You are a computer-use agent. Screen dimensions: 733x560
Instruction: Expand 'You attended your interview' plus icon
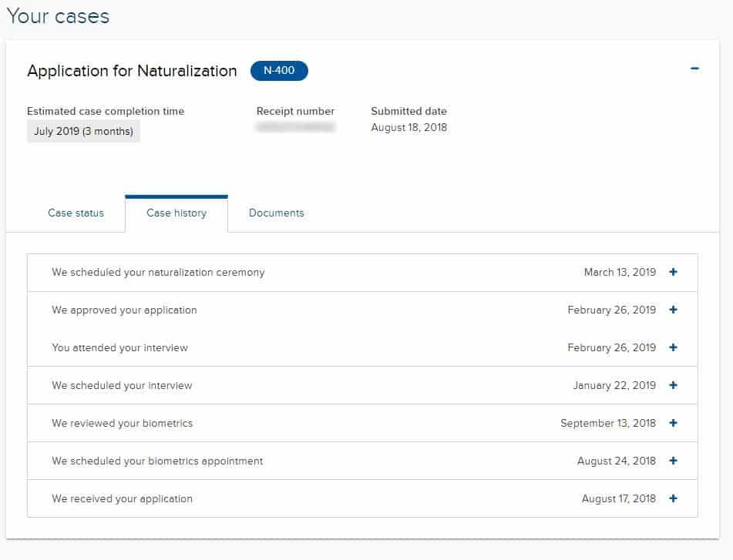coord(673,347)
